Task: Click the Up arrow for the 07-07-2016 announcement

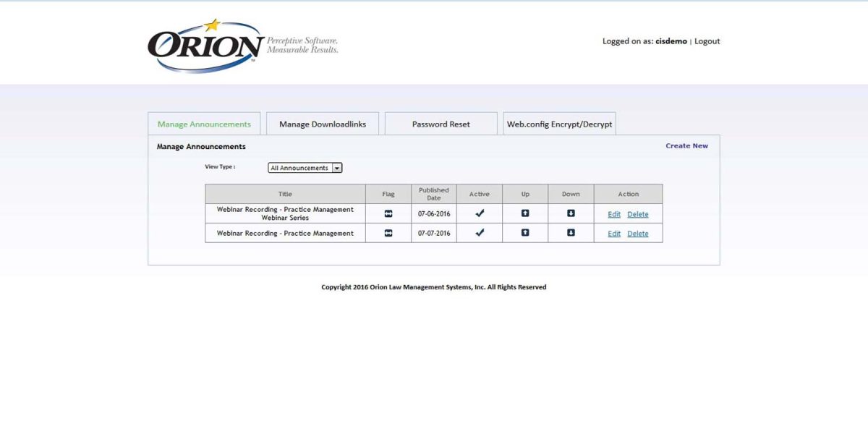Action: 525,233
